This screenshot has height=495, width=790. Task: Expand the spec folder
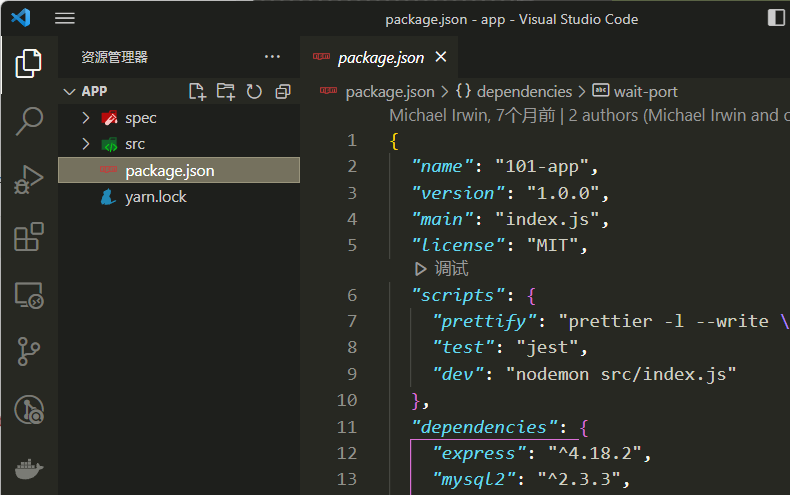point(86,118)
